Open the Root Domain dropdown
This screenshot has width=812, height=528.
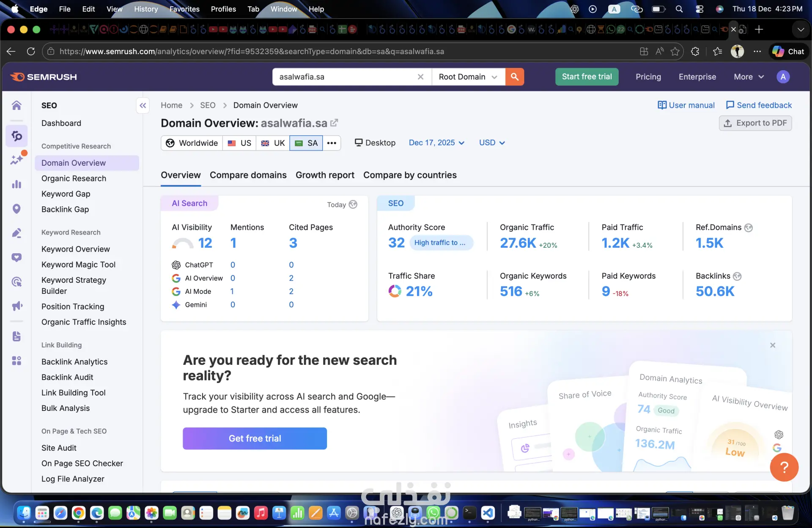pos(468,77)
